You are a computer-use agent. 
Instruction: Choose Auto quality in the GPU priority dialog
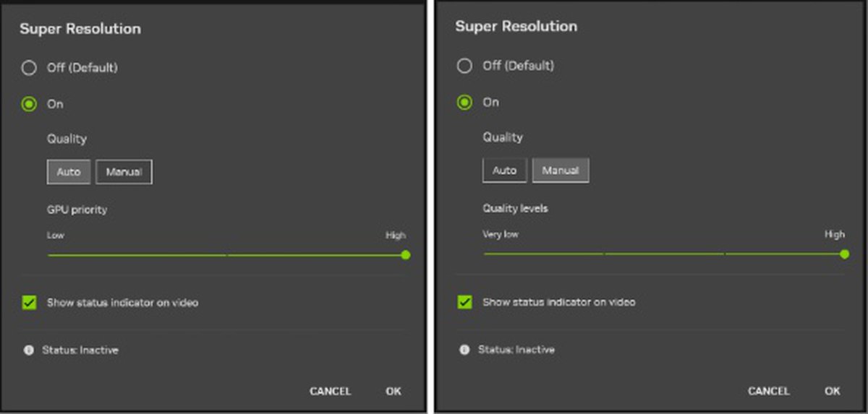click(69, 172)
